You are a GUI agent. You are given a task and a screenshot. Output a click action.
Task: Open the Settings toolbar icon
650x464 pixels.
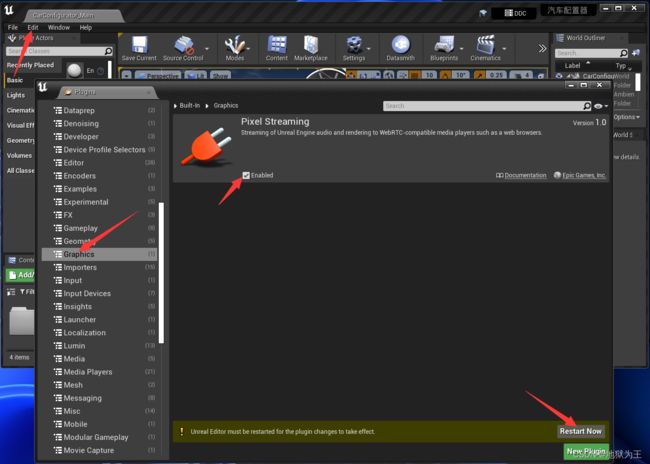coord(354,49)
